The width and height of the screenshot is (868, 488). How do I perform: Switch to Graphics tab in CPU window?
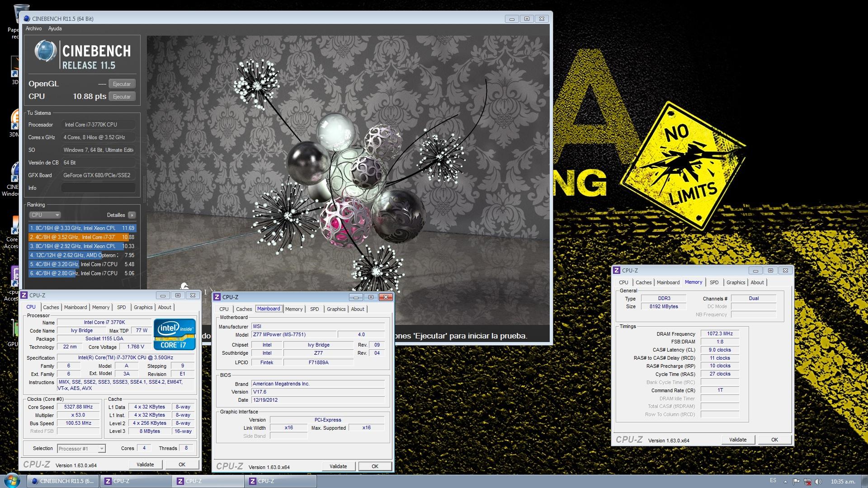tap(143, 307)
